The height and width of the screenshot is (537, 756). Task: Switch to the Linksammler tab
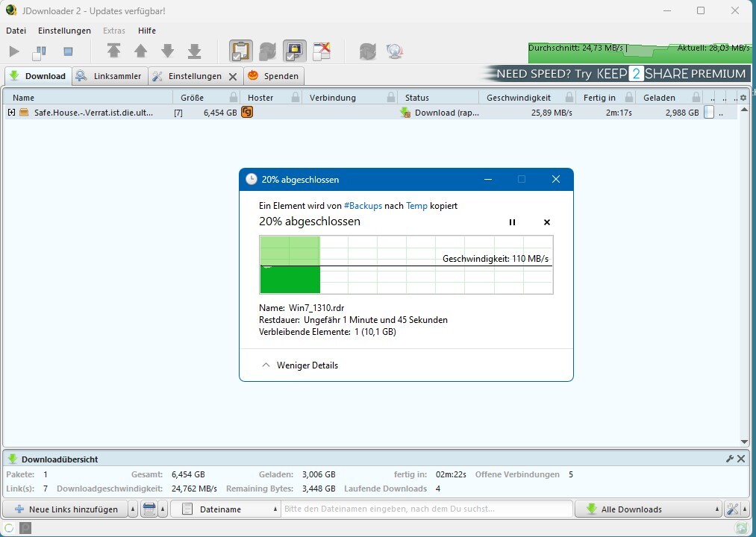(110, 76)
